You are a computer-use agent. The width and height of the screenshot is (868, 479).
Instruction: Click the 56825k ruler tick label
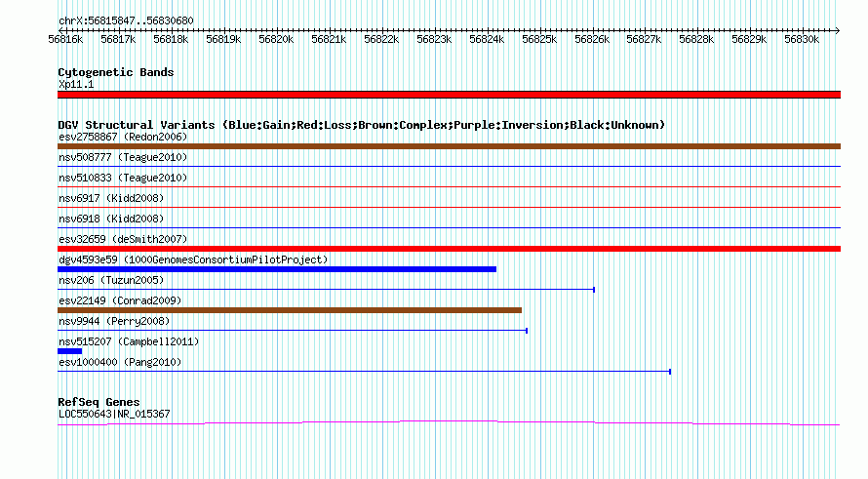539,39
